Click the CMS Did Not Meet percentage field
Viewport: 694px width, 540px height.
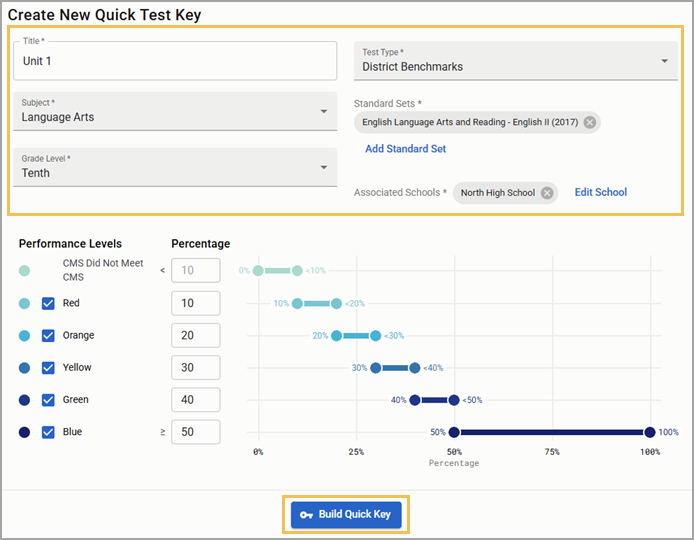point(196,270)
